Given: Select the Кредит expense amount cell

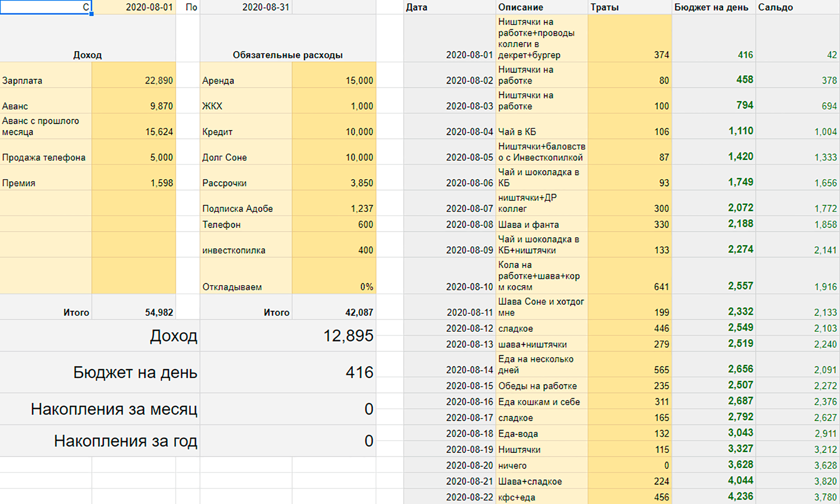Looking at the screenshot, I should coord(334,126).
